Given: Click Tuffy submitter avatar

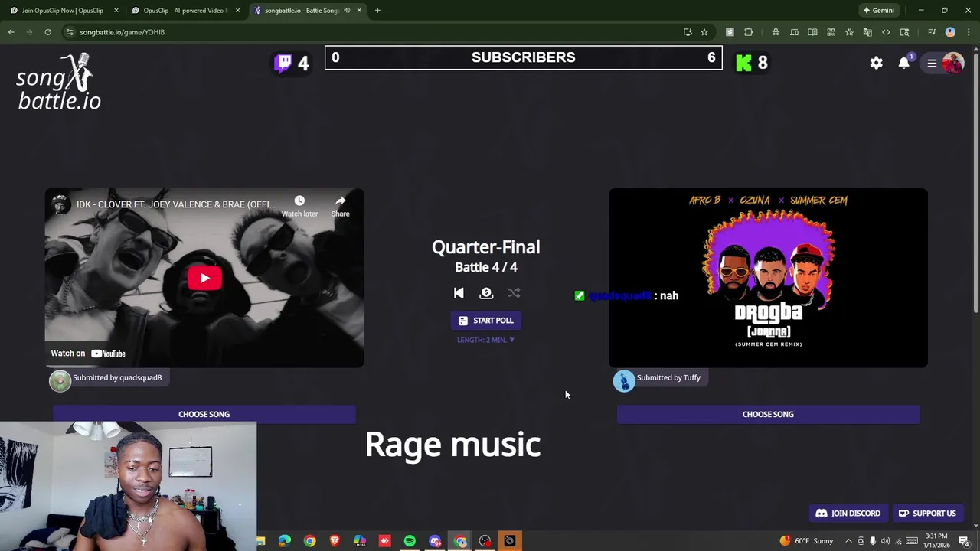Looking at the screenshot, I should [x=624, y=380].
